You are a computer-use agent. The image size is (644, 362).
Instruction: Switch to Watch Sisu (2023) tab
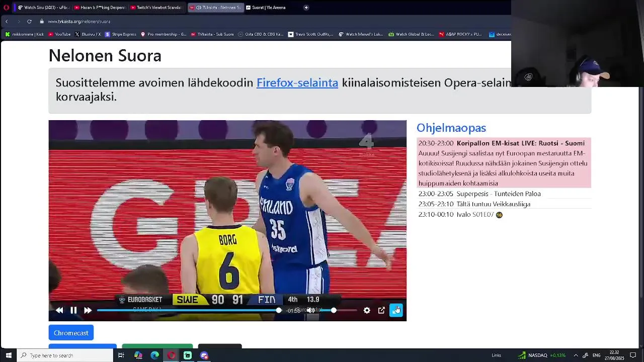click(44, 8)
